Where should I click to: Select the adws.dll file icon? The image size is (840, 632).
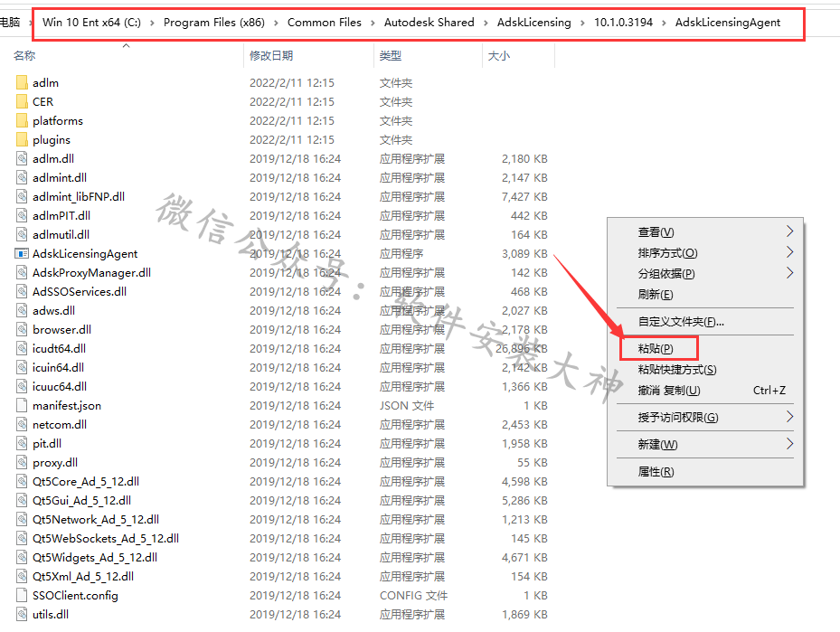[x=22, y=311]
